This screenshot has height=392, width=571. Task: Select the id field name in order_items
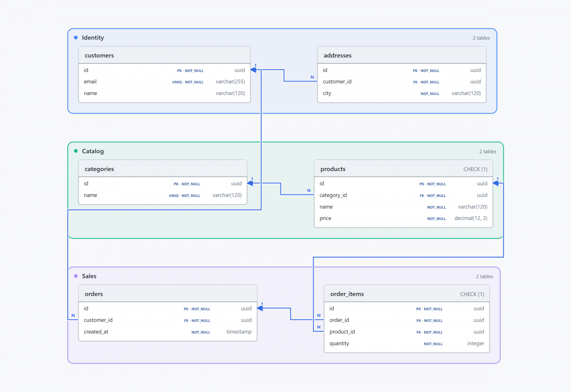coord(332,309)
